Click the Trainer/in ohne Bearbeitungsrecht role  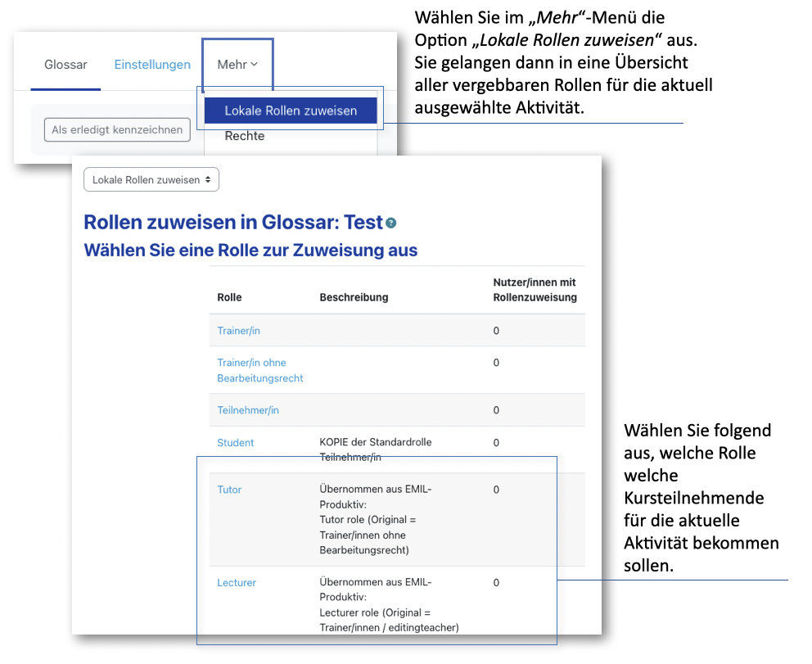(259, 370)
